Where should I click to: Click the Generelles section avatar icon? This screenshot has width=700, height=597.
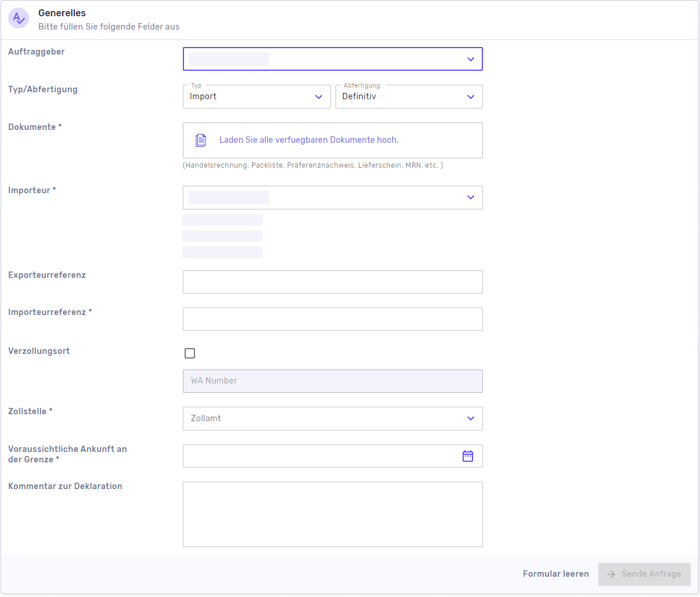[x=19, y=18]
